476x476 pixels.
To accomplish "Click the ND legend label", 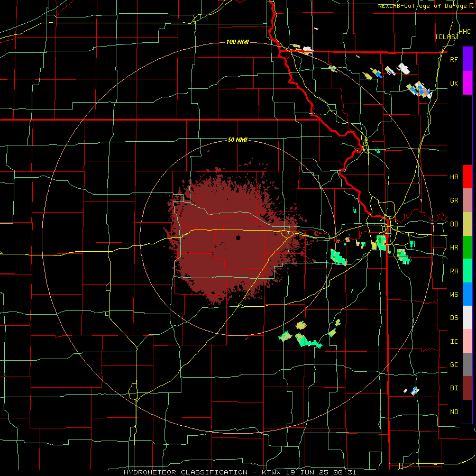I will click(454, 412).
